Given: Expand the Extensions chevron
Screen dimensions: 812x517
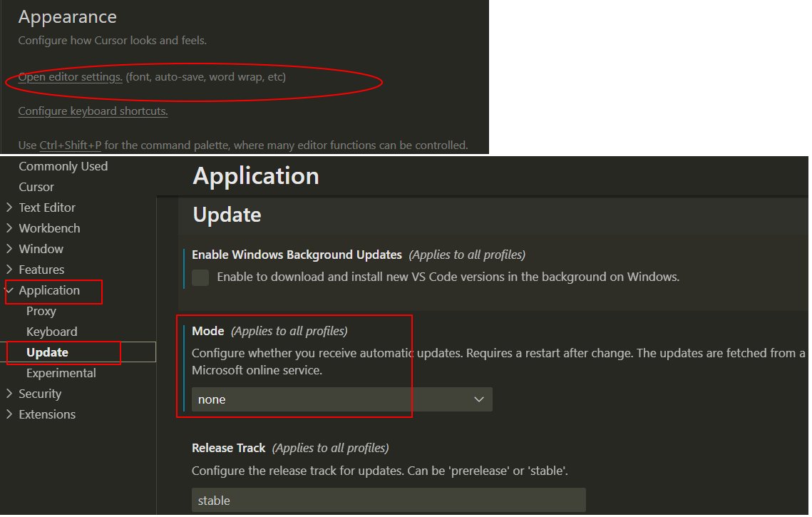Looking at the screenshot, I should point(9,414).
